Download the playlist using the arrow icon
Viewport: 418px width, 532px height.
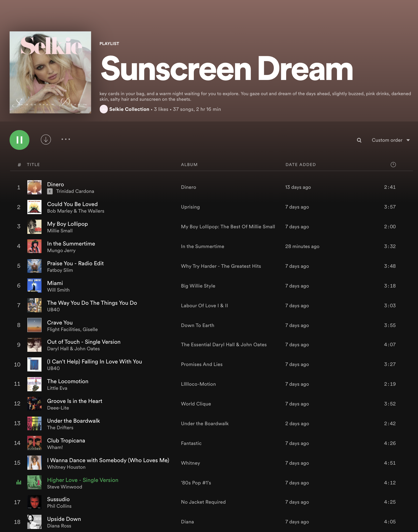click(46, 139)
